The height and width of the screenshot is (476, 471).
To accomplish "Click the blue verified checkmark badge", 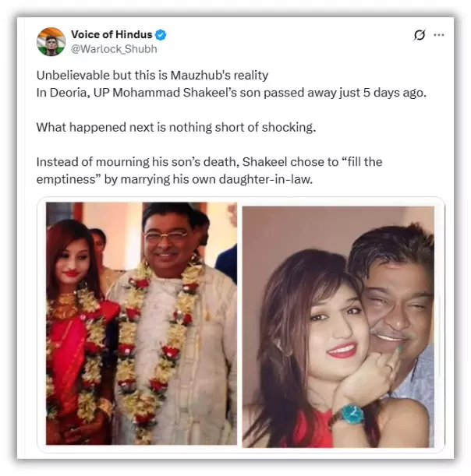I will [161, 35].
